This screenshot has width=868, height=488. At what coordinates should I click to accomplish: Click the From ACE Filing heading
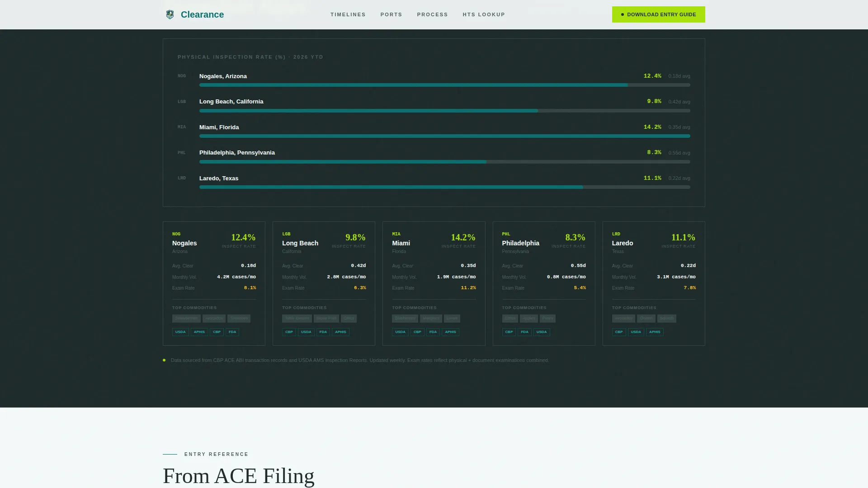tap(239, 476)
